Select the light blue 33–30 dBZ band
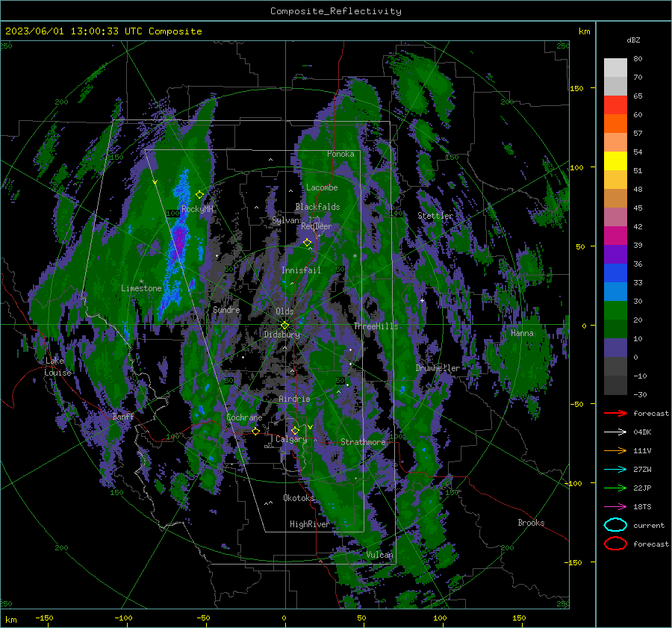Viewport: 672px width, 628px height. [615, 292]
